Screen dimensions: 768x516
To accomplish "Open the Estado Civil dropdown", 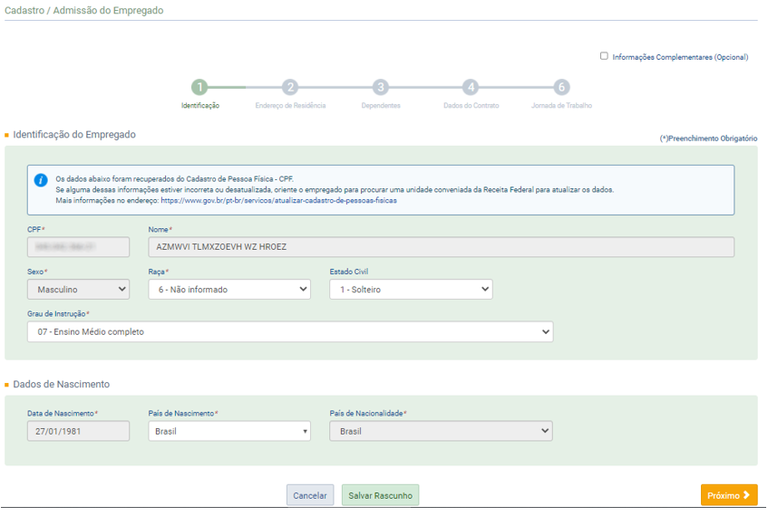I will 410,289.
